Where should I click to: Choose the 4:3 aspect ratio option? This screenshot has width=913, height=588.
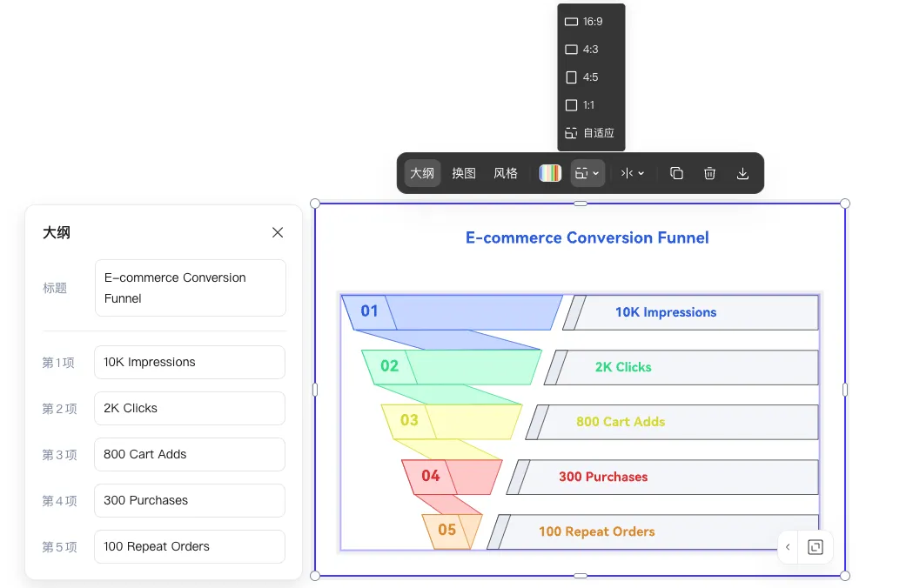pos(591,50)
